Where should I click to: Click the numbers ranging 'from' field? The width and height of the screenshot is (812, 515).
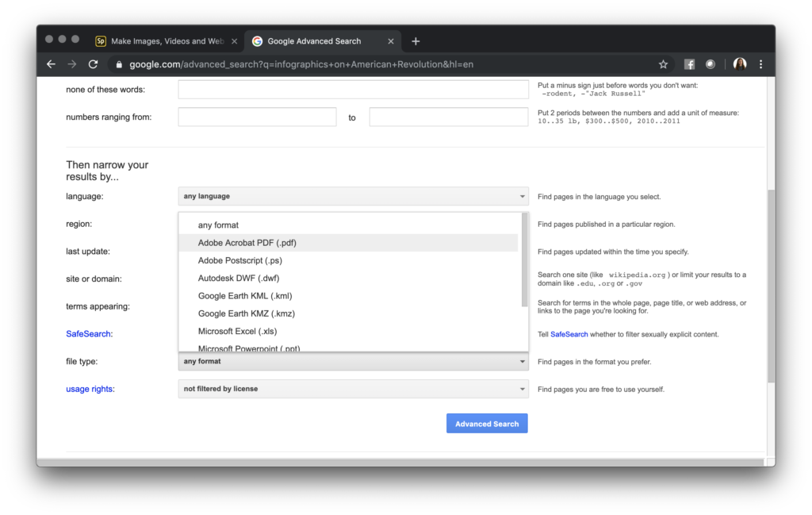(257, 117)
